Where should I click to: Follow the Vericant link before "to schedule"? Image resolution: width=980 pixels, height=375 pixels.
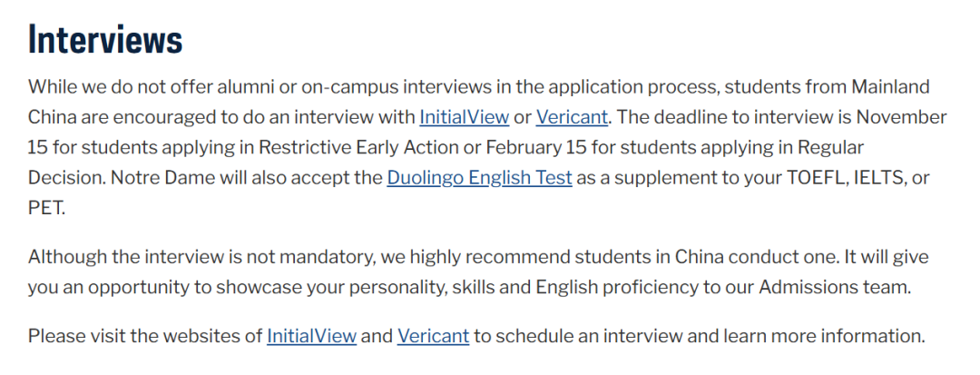click(x=433, y=336)
